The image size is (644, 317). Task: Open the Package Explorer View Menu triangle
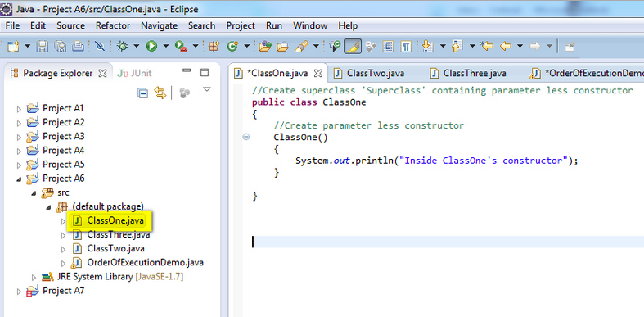tap(207, 89)
